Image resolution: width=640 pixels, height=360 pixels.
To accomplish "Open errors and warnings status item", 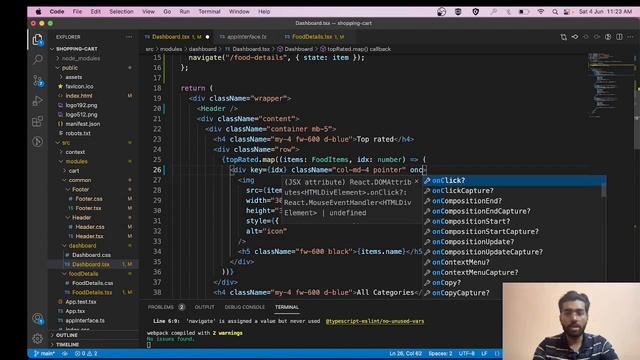I will [86, 353].
